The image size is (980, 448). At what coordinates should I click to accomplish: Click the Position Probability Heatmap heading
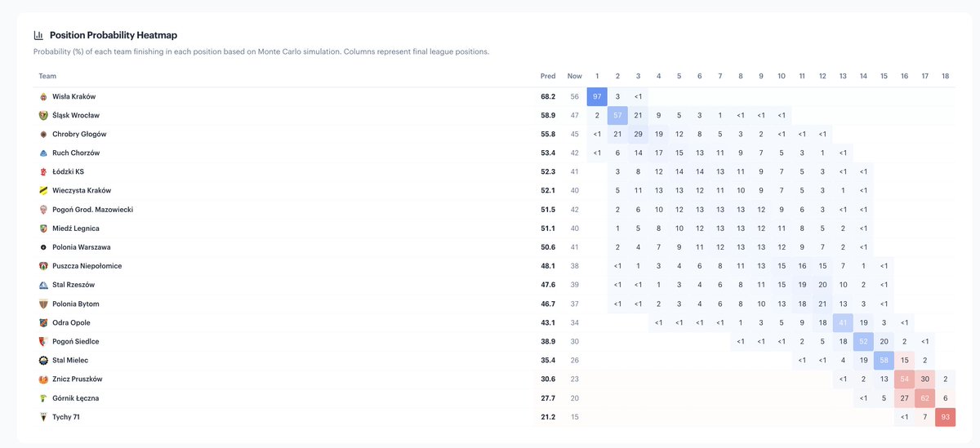(x=114, y=35)
